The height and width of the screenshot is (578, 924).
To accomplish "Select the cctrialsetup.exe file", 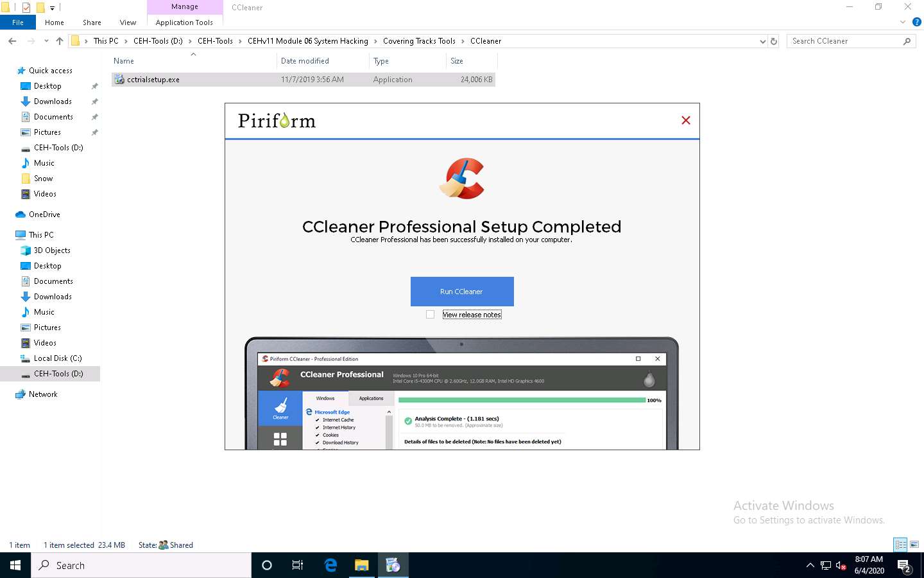I will pyautogui.click(x=303, y=80).
